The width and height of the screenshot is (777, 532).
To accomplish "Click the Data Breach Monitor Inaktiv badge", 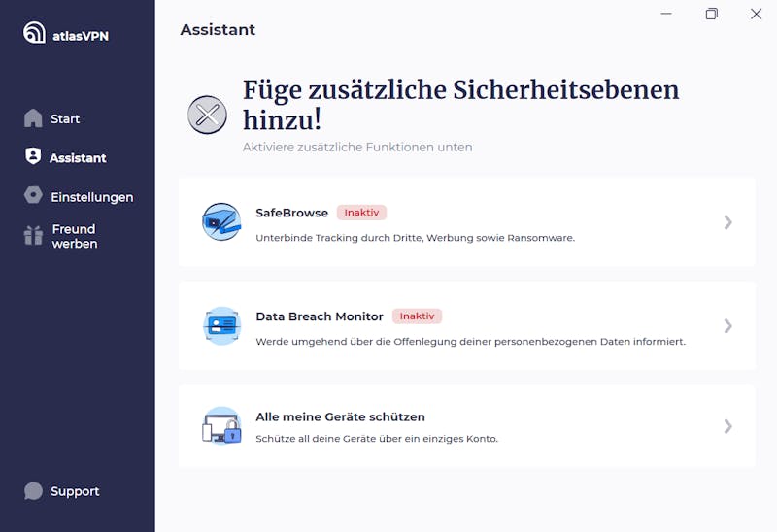I will coord(418,316).
